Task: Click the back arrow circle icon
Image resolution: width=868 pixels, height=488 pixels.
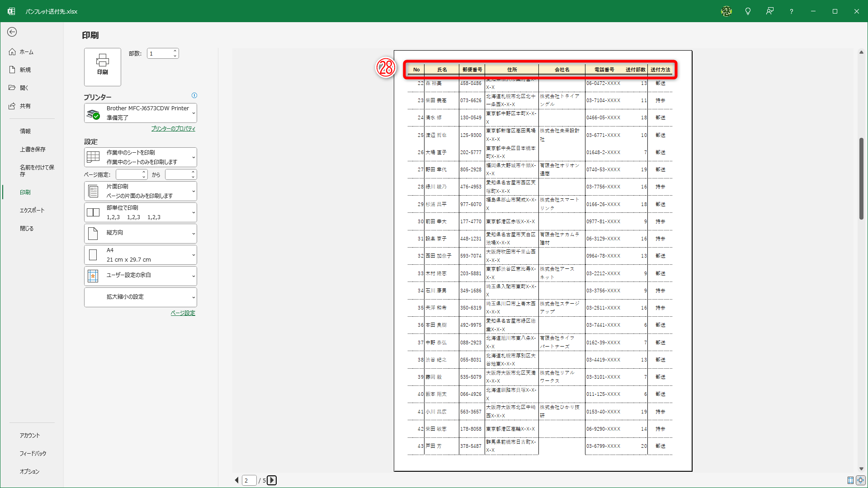Action: (x=12, y=32)
